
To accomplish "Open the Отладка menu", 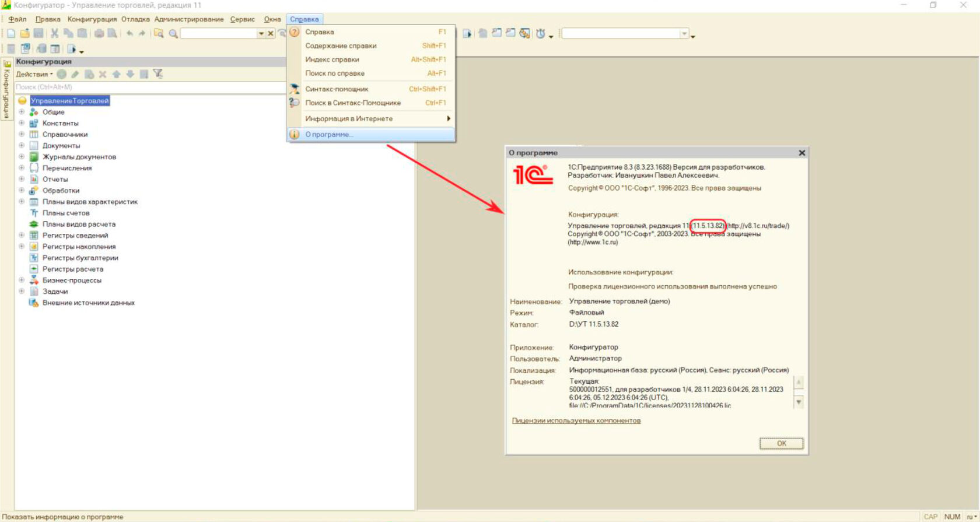I will tap(135, 19).
